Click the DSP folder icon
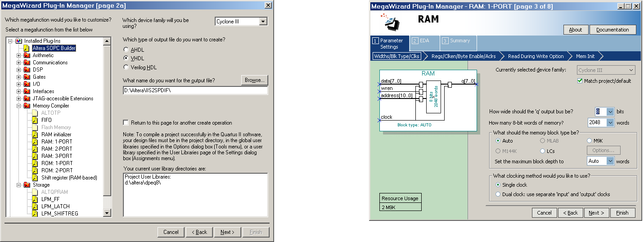Viewport: 644px width, 242px height. [x=27, y=70]
